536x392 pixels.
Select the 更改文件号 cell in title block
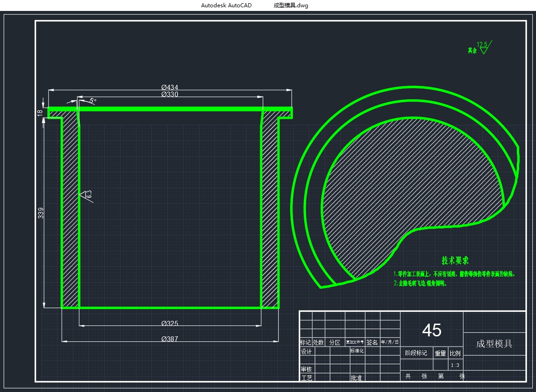coord(355,342)
